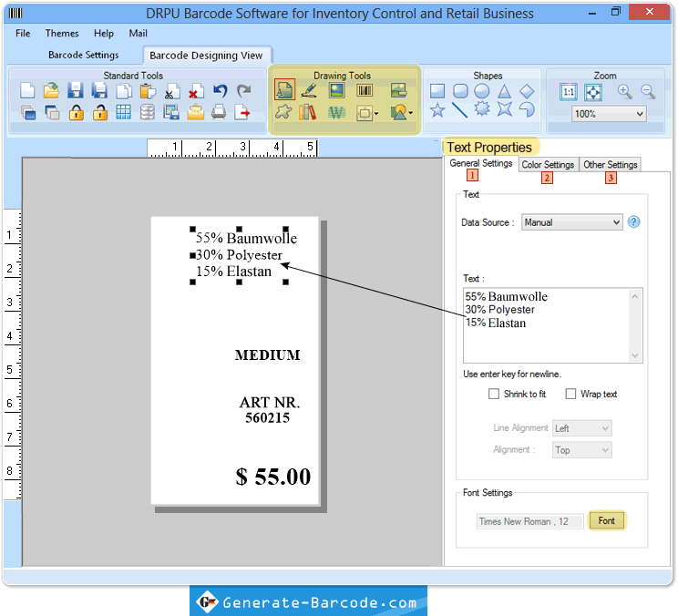Open the Line Alignment dropdown
The image size is (678, 616).
(581, 428)
